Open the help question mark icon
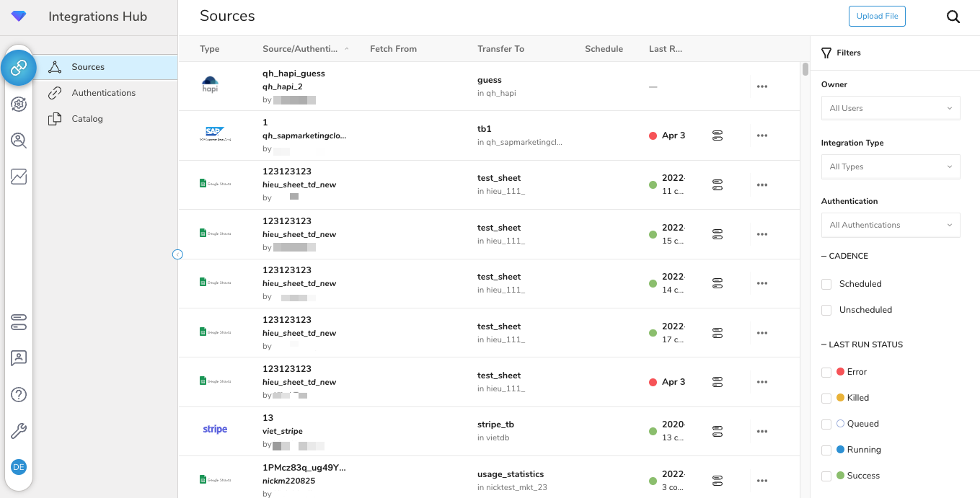Image resolution: width=980 pixels, height=498 pixels. tap(19, 394)
